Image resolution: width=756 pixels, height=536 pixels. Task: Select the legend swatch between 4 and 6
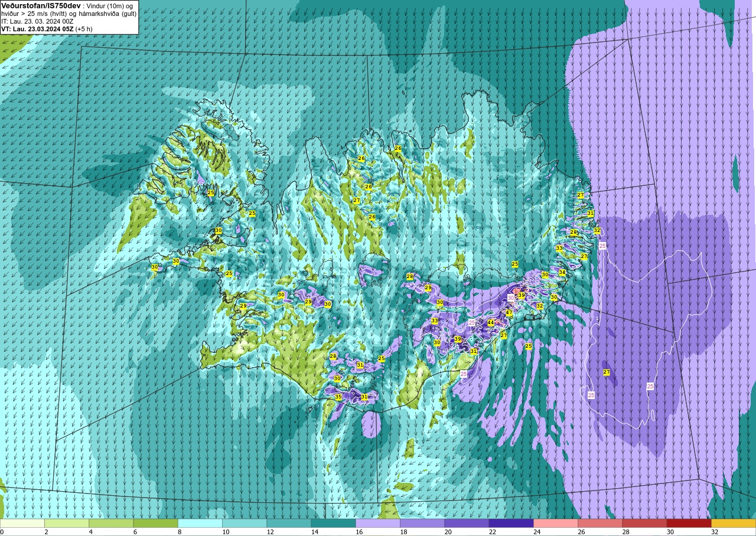pyautogui.click(x=111, y=523)
